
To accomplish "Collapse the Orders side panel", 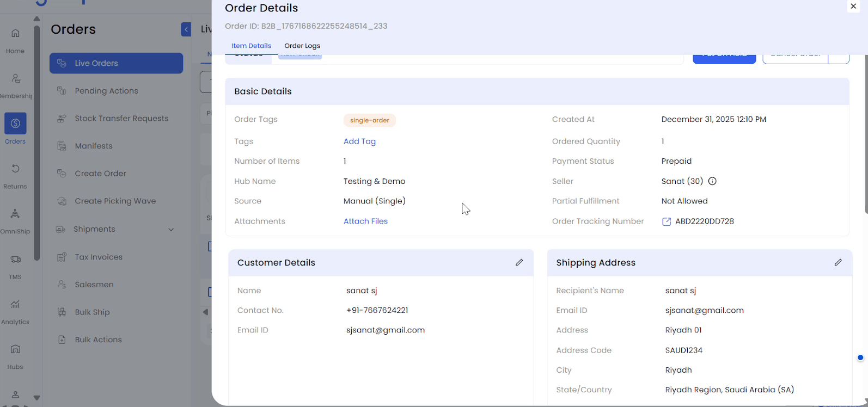I will [186, 29].
